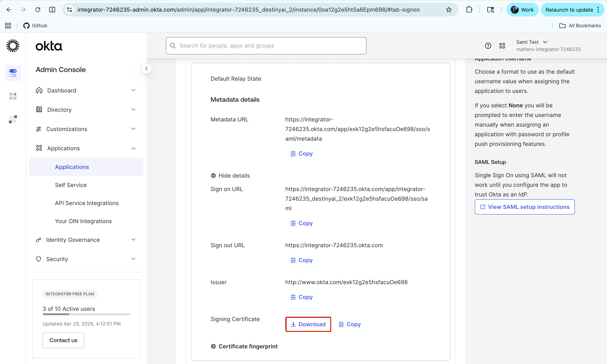Expand the Identity Governance section
607x364 pixels.
[x=86, y=240]
